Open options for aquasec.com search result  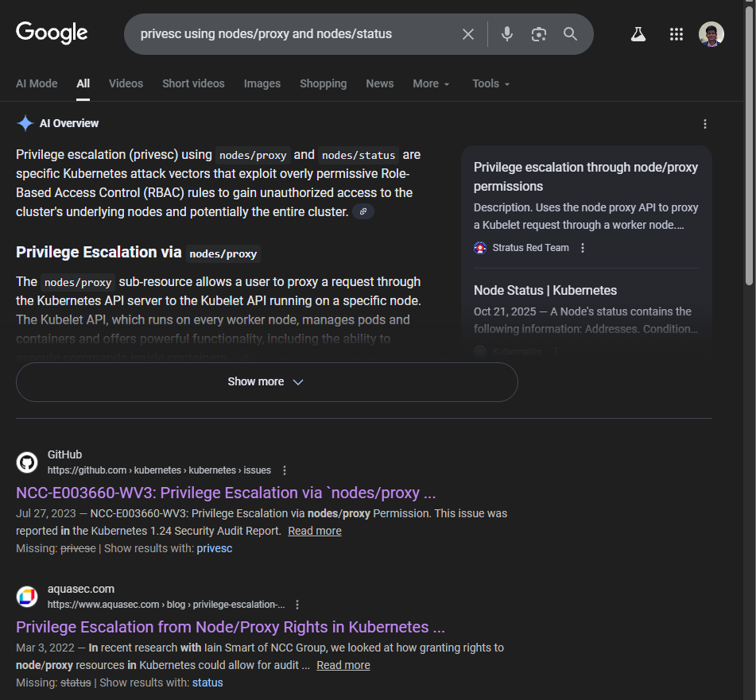297,605
